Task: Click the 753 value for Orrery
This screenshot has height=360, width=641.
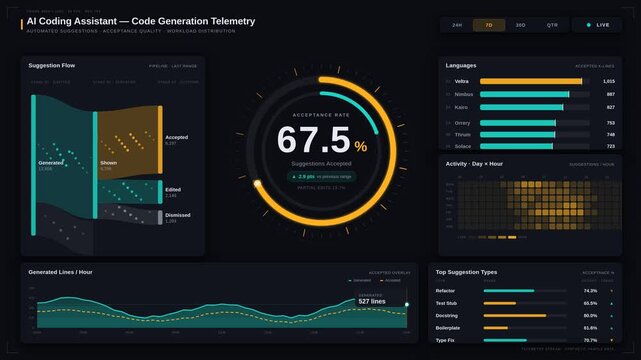Action: click(x=611, y=123)
